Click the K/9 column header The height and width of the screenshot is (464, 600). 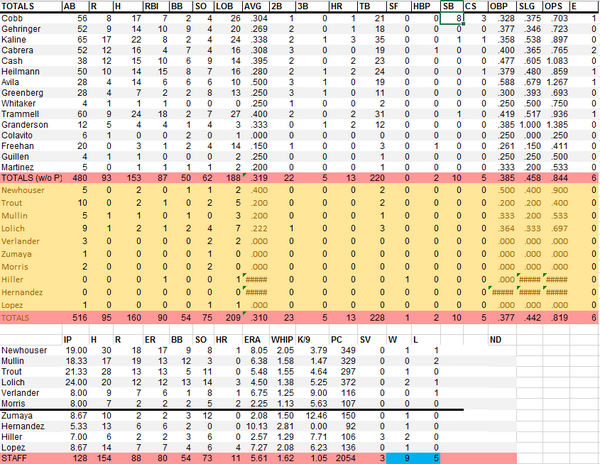tap(312, 340)
